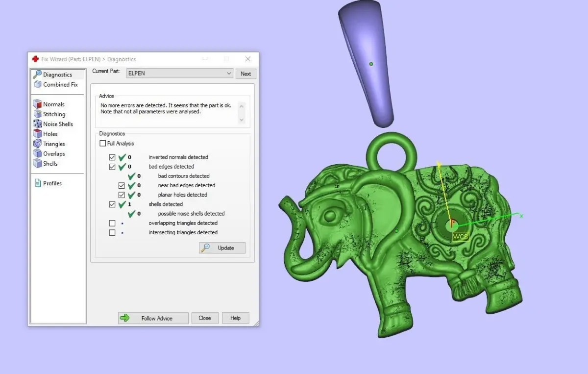Click the Follow Advice button

pos(153,318)
